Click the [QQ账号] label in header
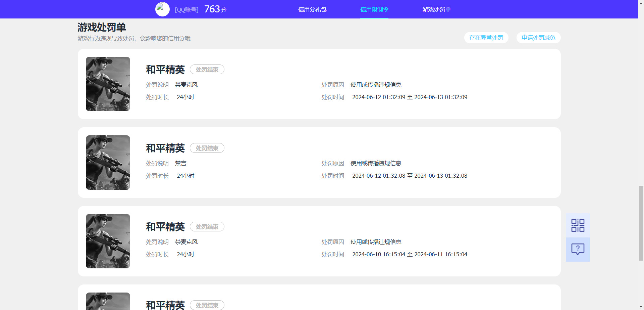This screenshot has width=644, height=310. (x=186, y=10)
